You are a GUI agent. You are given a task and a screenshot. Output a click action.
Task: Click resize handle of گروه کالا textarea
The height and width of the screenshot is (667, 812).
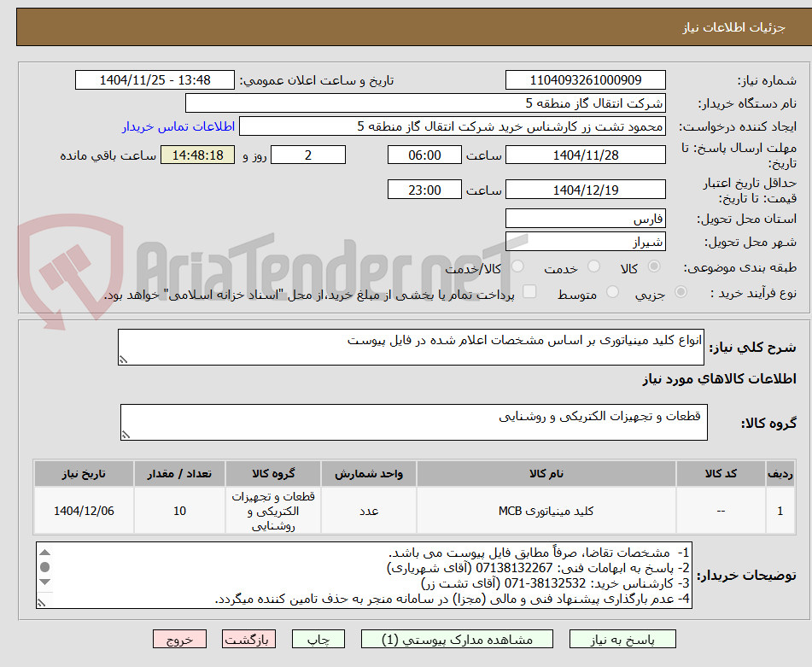pos(126,435)
